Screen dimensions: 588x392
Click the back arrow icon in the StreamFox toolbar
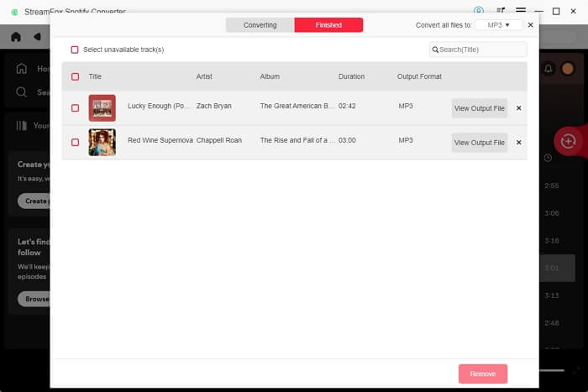(x=37, y=37)
